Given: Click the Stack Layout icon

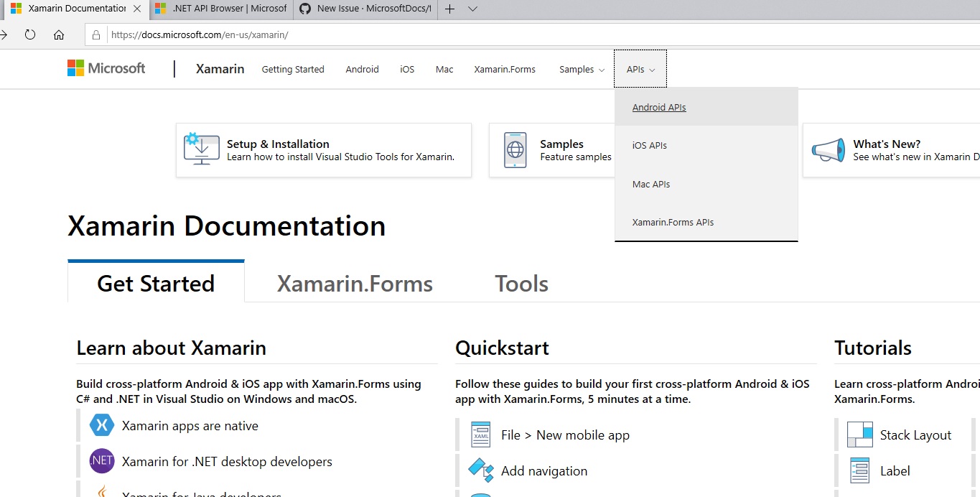Looking at the screenshot, I should [x=860, y=435].
